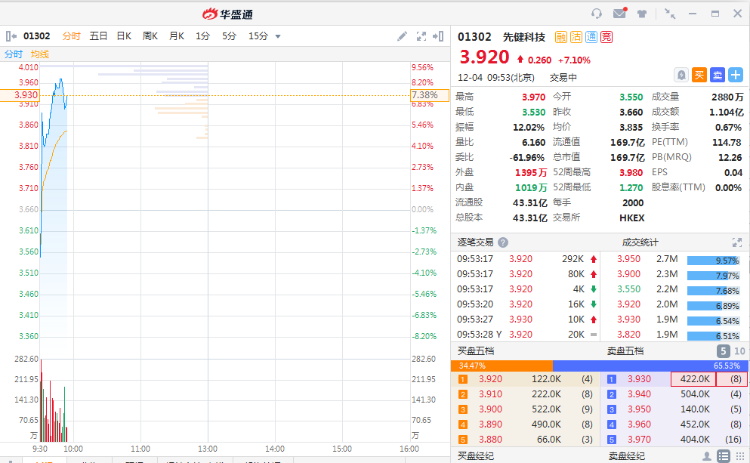
Task: Switch broker queue to grid view
Action: click(x=739, y=456)
